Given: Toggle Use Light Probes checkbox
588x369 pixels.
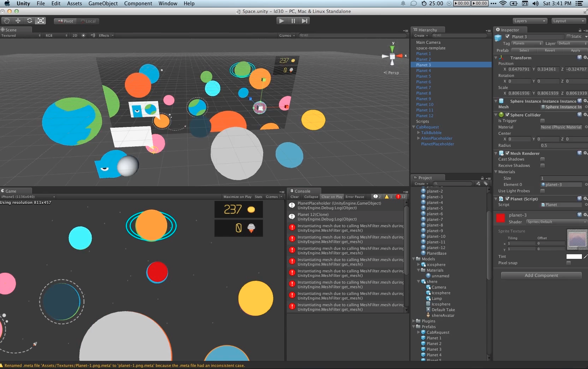Looking at the screenshot, I should coord(542,191).
